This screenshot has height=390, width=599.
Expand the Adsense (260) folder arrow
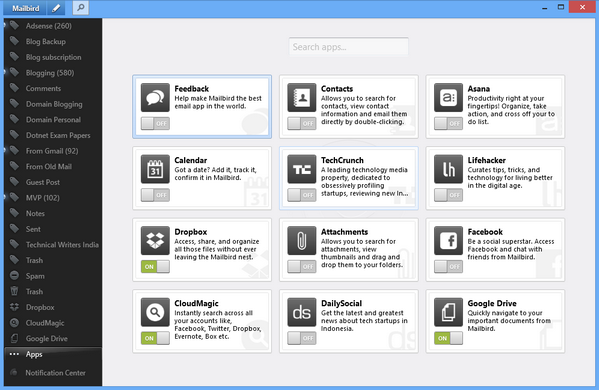coord(5,26)
